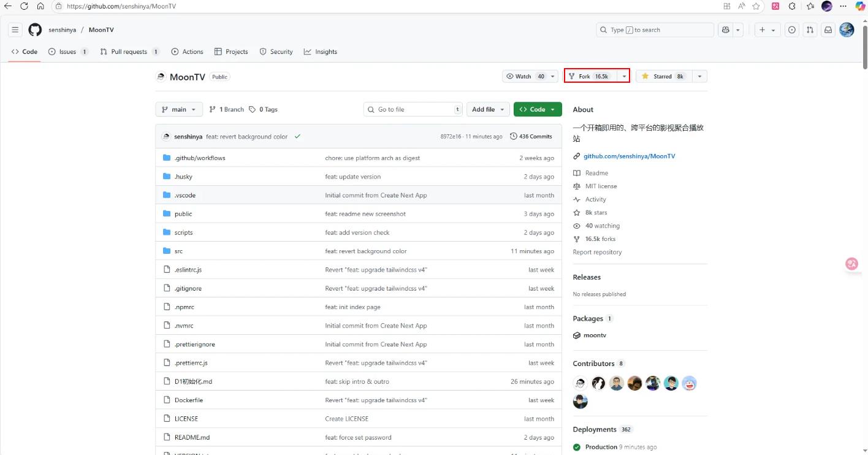The width and height of the screenshot is (868, 455).
Task: Click the senshinya owner breadcrumb
Action: point(62,30)
